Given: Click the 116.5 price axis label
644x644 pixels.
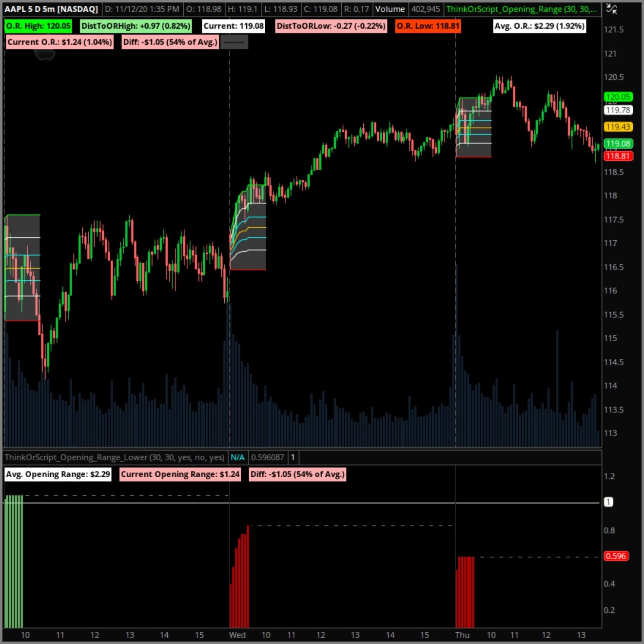Looking at the screenshot, I should coord(613,267).
